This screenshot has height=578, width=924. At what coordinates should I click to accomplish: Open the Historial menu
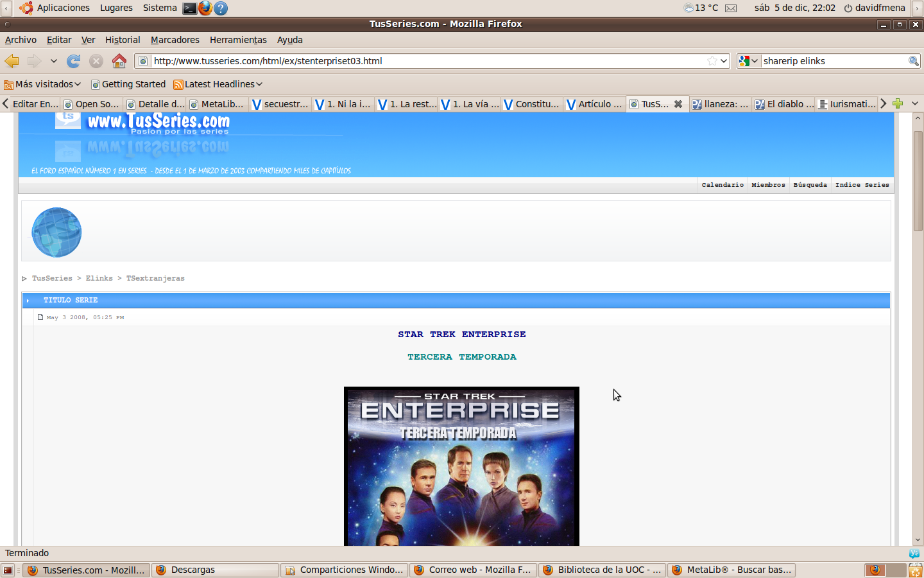point(123,40)
